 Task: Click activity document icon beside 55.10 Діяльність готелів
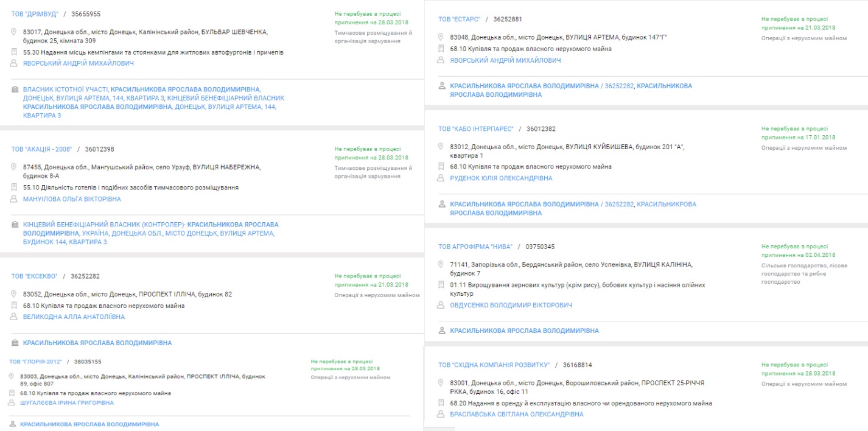(x=14, y=187)
